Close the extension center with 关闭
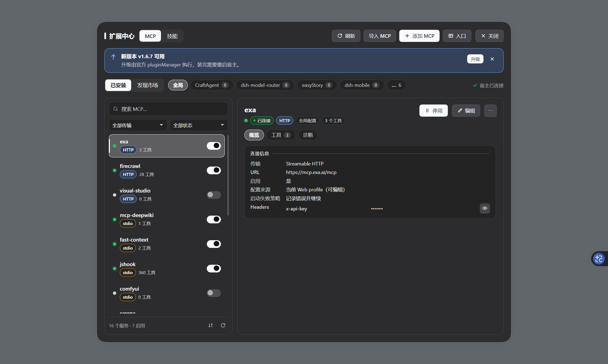This screenshot has height=364, width=608. coord(489,36)
